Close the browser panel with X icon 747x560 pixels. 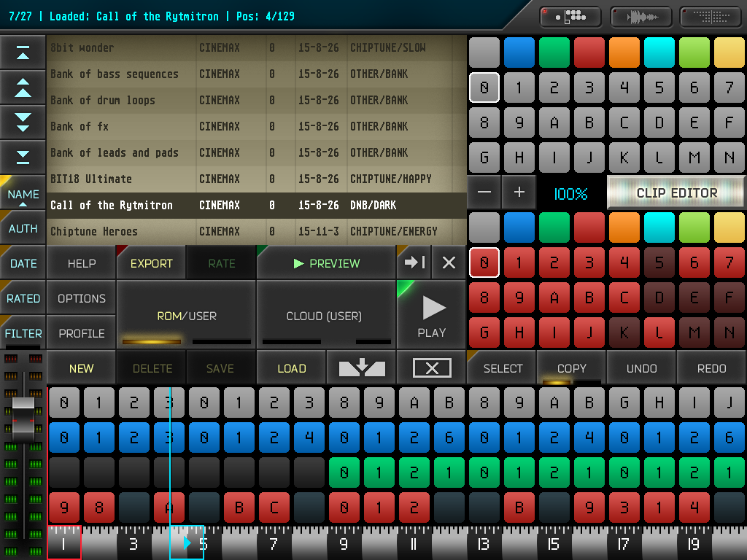tap(449, 262)
